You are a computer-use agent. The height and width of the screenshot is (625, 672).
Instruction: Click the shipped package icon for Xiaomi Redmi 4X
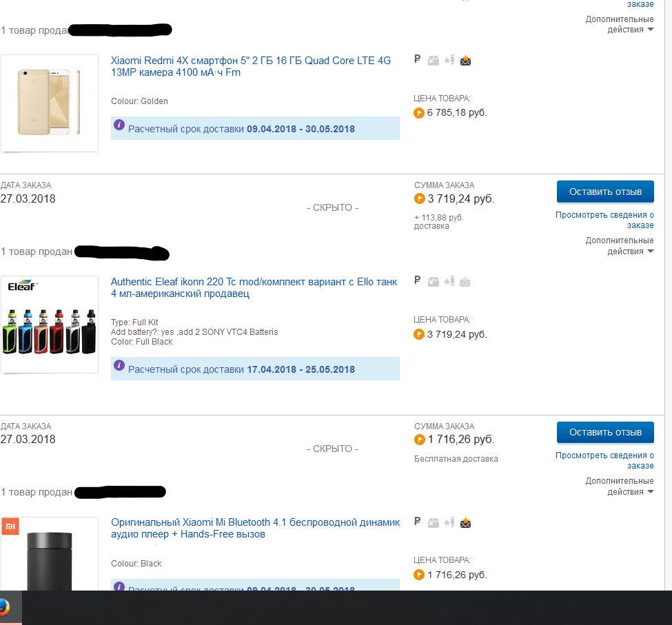click(434, 61)
